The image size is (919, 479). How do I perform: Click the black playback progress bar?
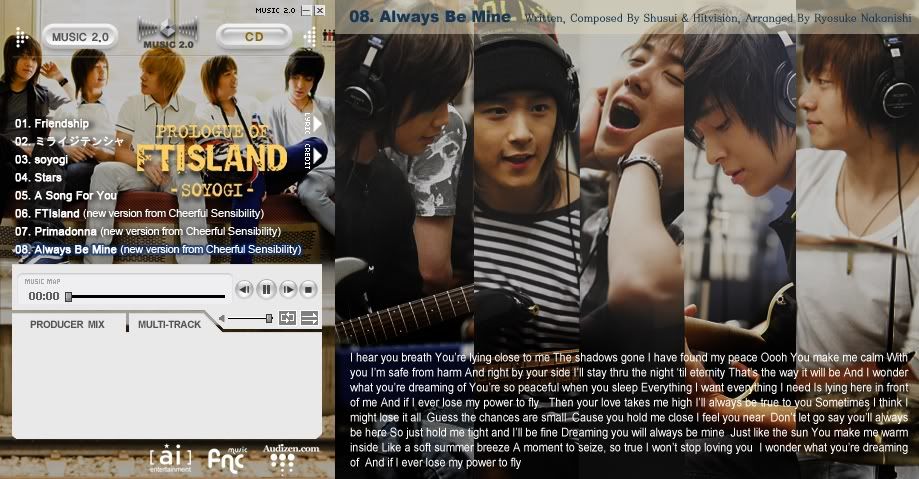click(147, 297)
